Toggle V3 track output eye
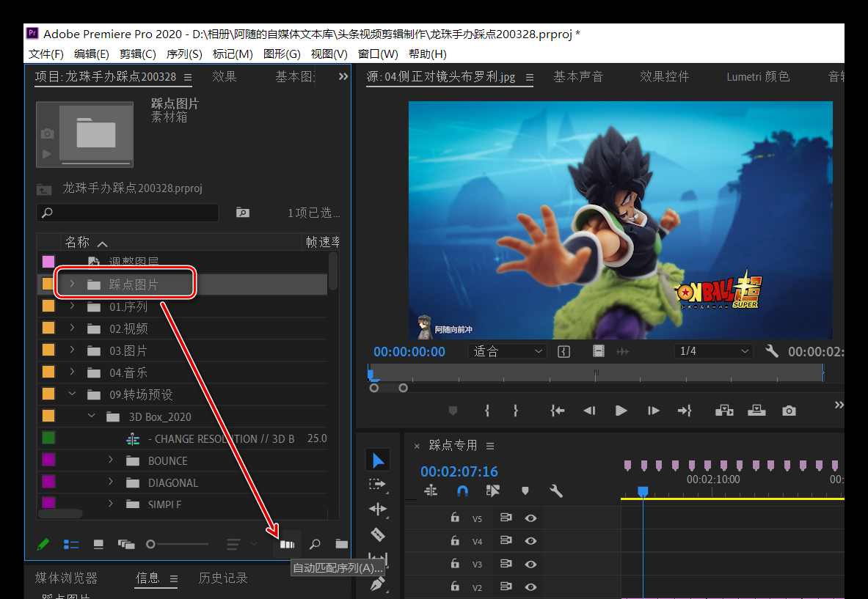Viewport: 868px width, 599px height. click(530, 564)
